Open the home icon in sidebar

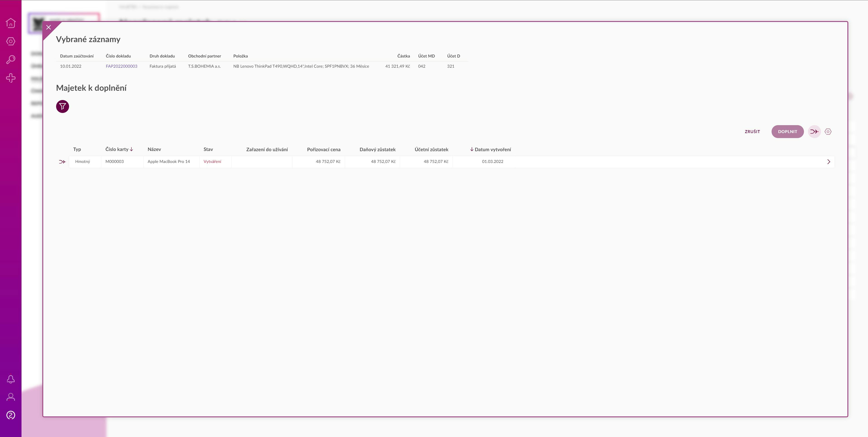[x=11, y=23]
